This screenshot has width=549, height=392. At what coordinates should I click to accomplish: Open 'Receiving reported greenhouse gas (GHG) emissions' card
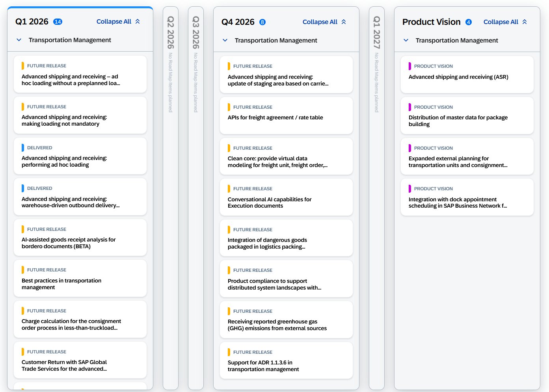286,320
